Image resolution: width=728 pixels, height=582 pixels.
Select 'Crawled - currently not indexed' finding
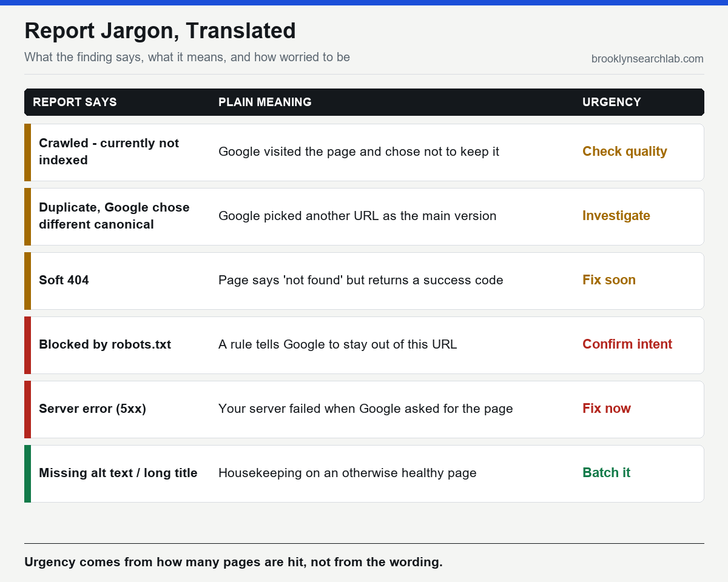coord(109,152)
